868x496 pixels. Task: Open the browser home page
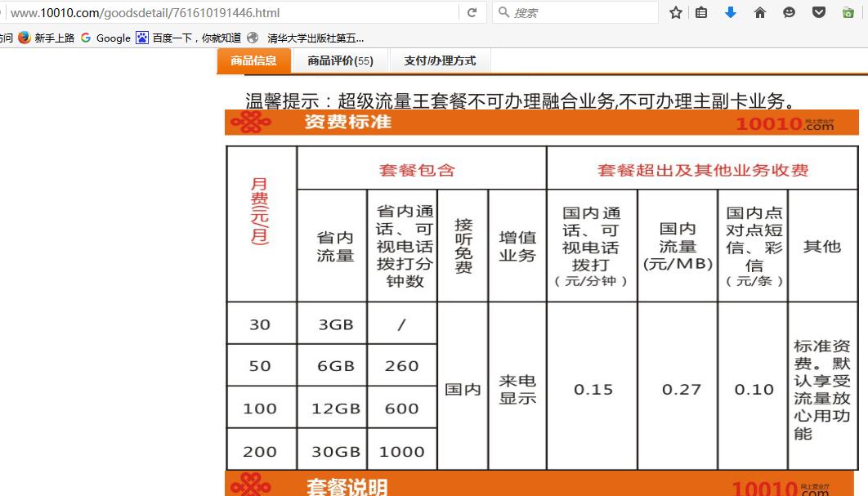click(x=760, y=12)
